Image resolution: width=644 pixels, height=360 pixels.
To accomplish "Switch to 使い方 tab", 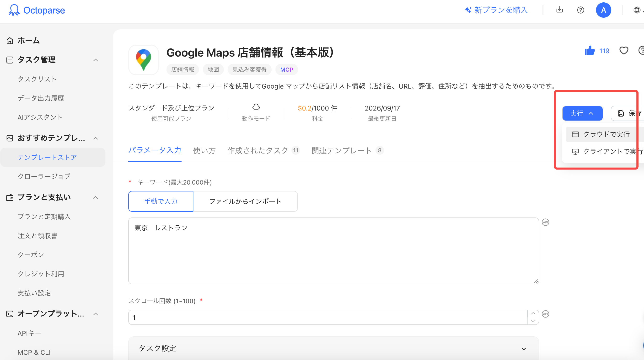I will [204, 151].
